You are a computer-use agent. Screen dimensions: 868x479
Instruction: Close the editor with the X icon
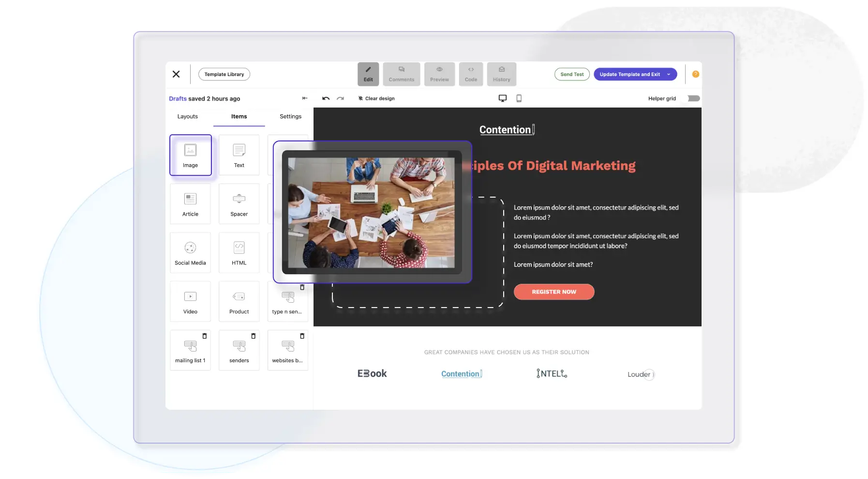tap(176, 74)
